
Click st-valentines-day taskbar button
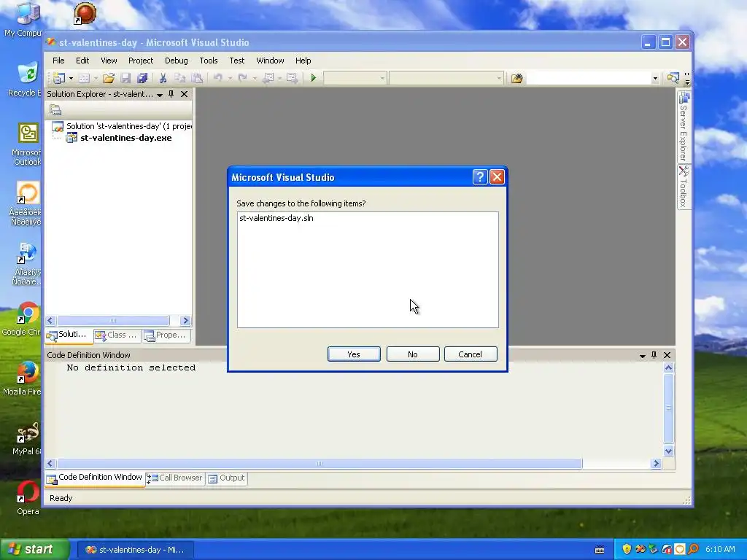135,550
